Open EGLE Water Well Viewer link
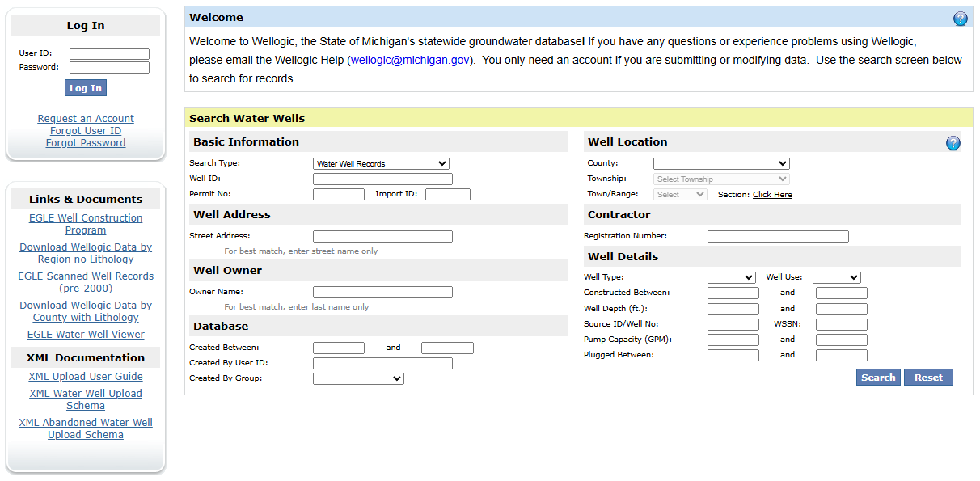Screen dimensions: 980x481 [x=86, y=335]
